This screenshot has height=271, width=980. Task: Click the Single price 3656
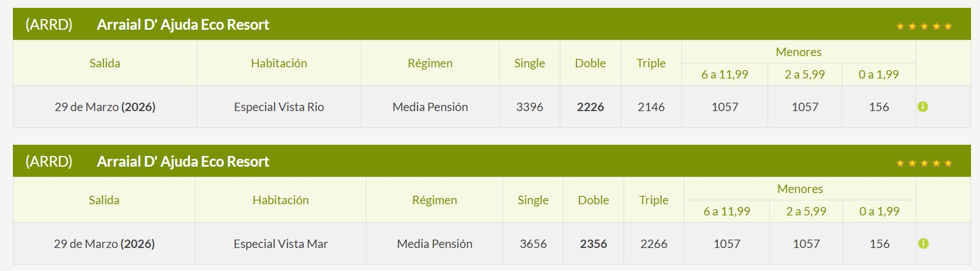coord(533,244)
